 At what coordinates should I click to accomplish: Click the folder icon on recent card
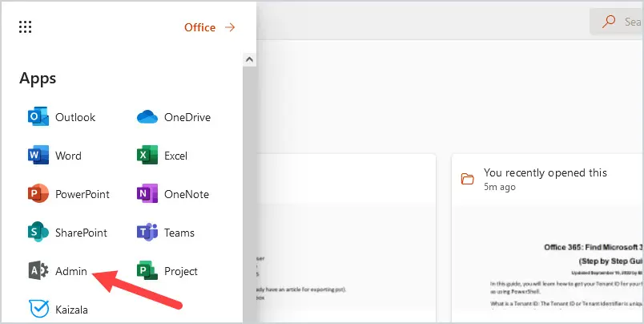click(468, 179)
